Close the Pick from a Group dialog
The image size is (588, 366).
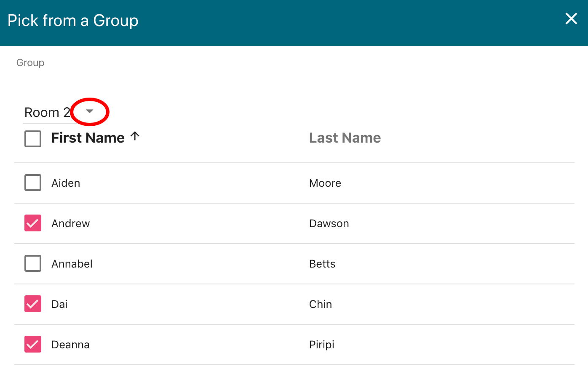coord(571,19)
